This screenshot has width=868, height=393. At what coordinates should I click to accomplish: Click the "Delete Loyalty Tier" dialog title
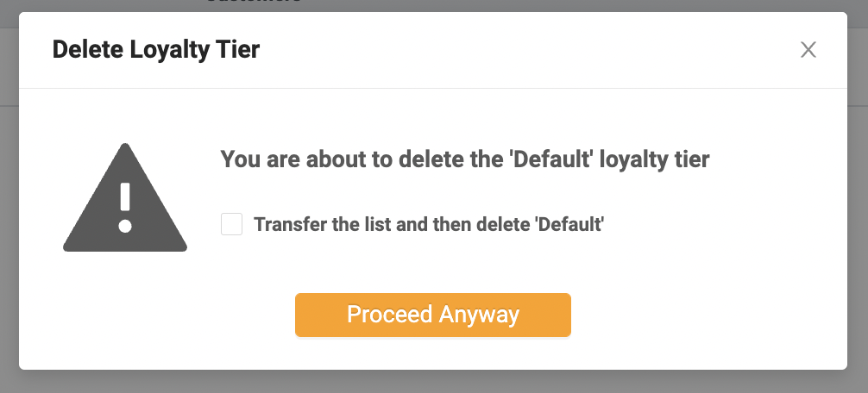(155, 50)
